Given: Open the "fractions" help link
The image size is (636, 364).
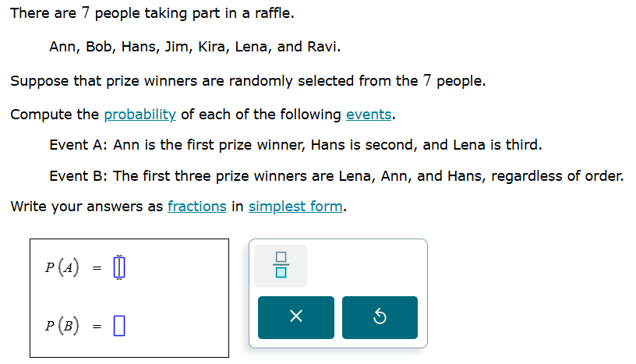Looking at the screenshot, I should click(197, 207).
